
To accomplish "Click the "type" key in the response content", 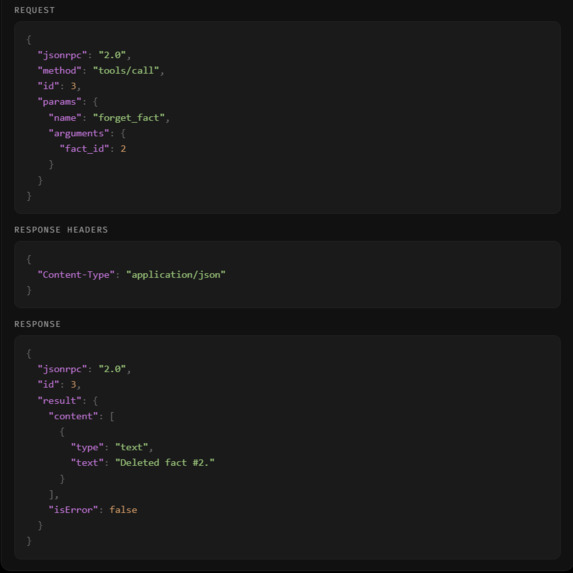I will [87, 447].
